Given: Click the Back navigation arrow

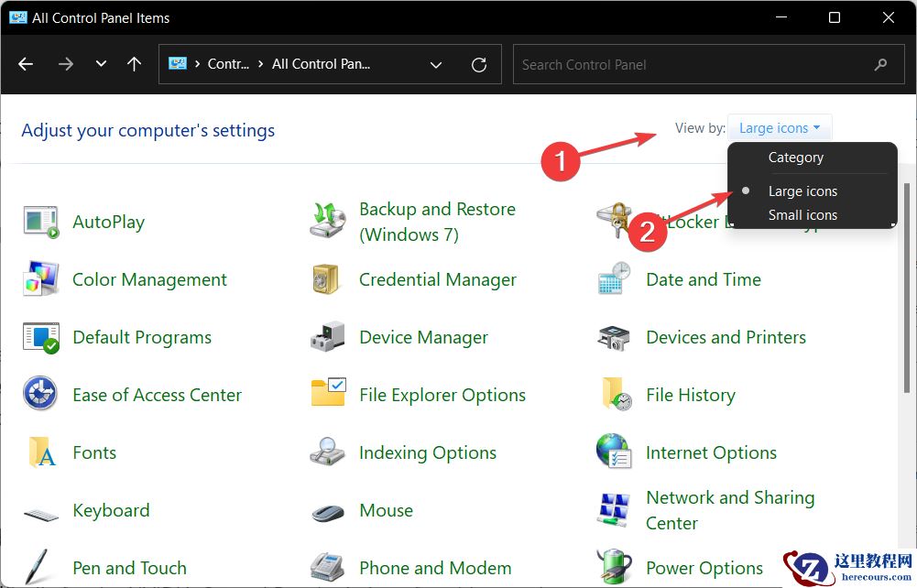Looking at the screenshot, I should (x=26, y=65).
